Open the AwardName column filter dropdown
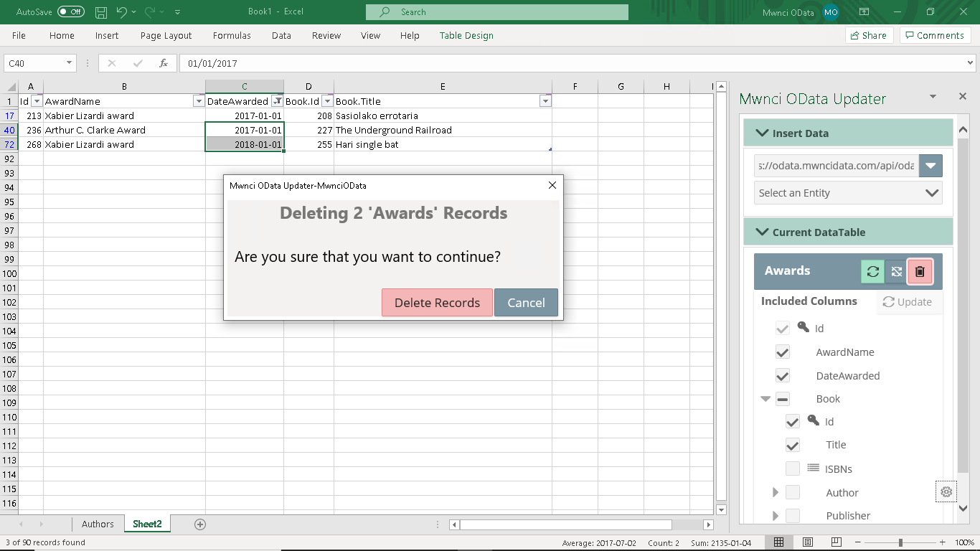 pyautogui.click(x=199, y=101)
